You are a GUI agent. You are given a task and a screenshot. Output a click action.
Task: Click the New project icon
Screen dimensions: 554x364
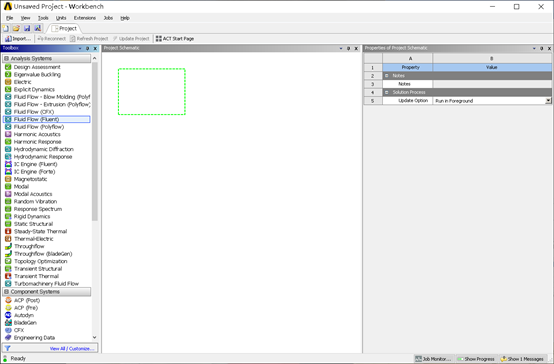pos(6,28)
